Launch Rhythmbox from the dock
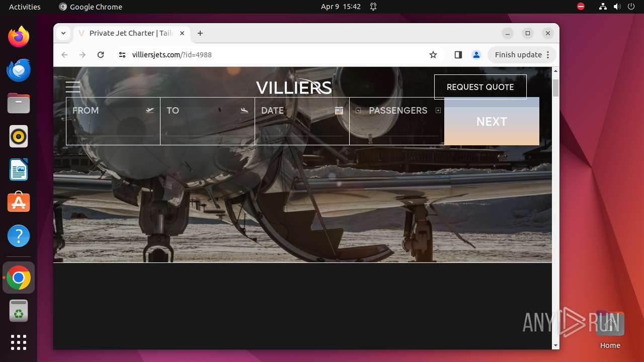 tap(19, 136)
